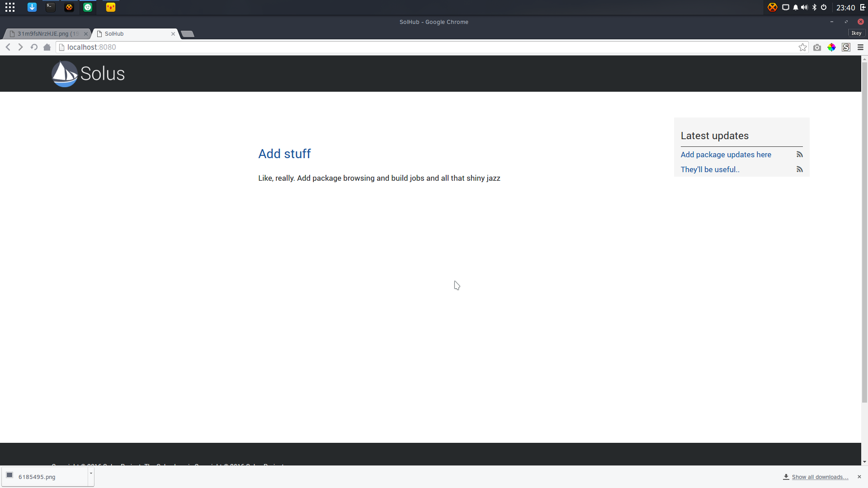Click the Bluetooth tray icon

click(814, 7)
